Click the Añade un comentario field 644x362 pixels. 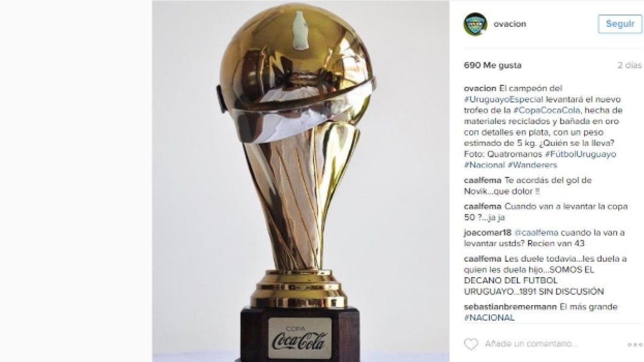coord(553,344)
